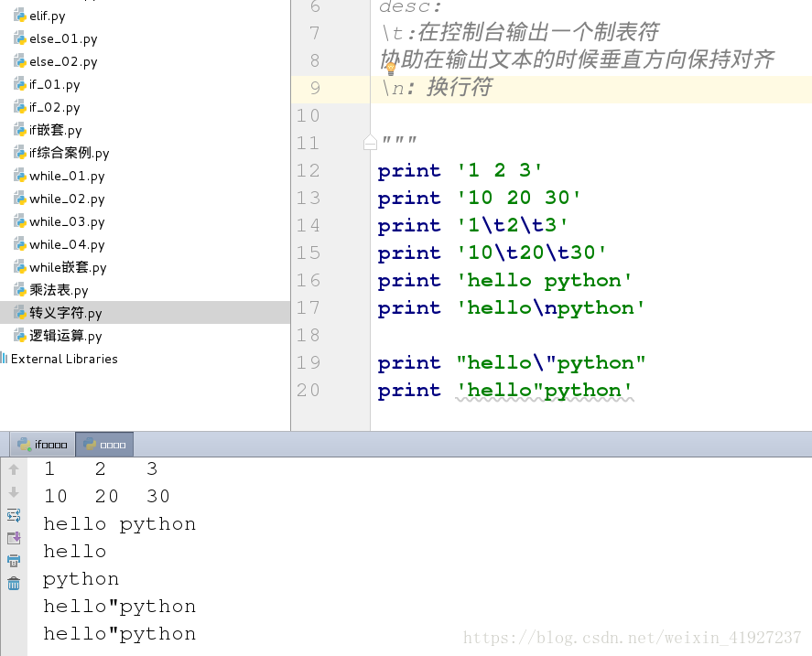The width and height of the screenshot is (812, 656).
Task: Click line number 17 in gutter
Action: tap(309, 307)
